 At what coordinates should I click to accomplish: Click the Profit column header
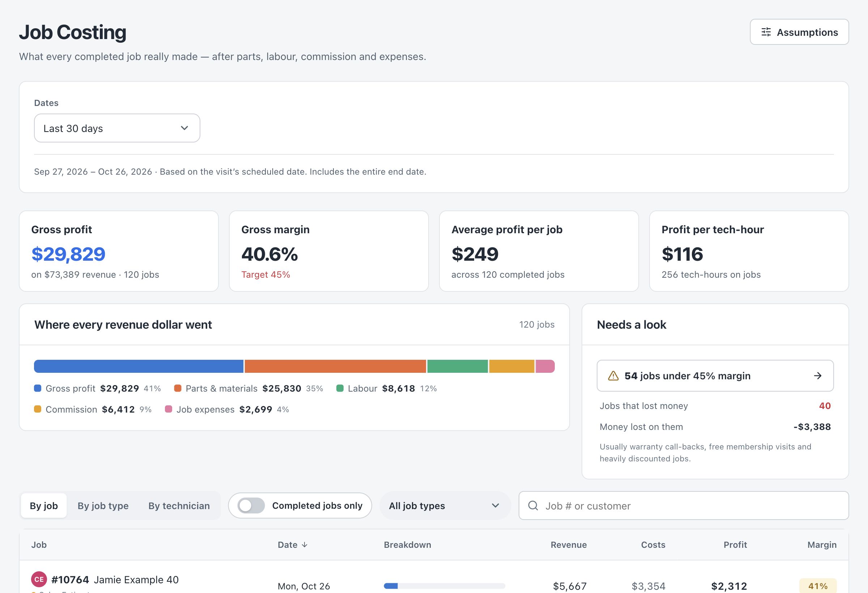point(735,545)
